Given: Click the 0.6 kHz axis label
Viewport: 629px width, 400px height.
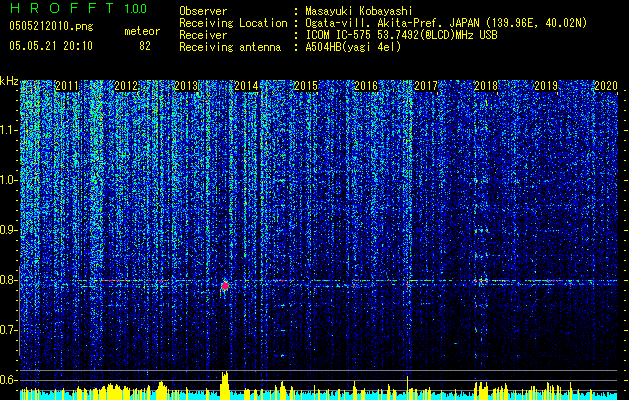Looking at the screenshot, I should click(9, 380).
